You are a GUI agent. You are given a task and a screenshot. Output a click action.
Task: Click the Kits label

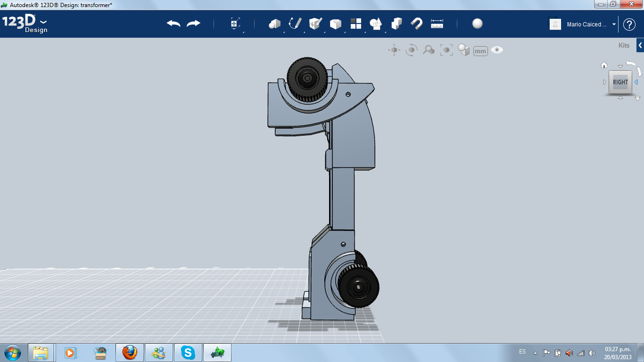[x=624, y=46]
